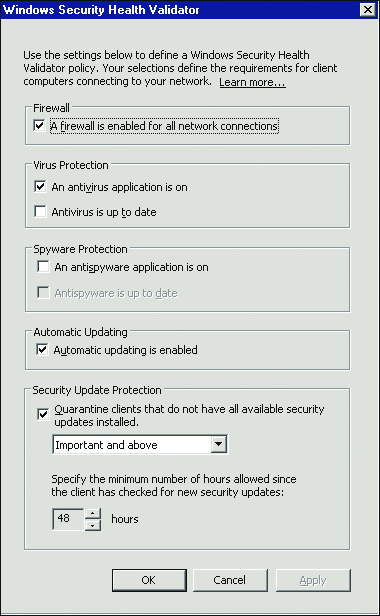Confirm settings with the OK button
This screenshot has height=616, width=380.
point(149,580)
